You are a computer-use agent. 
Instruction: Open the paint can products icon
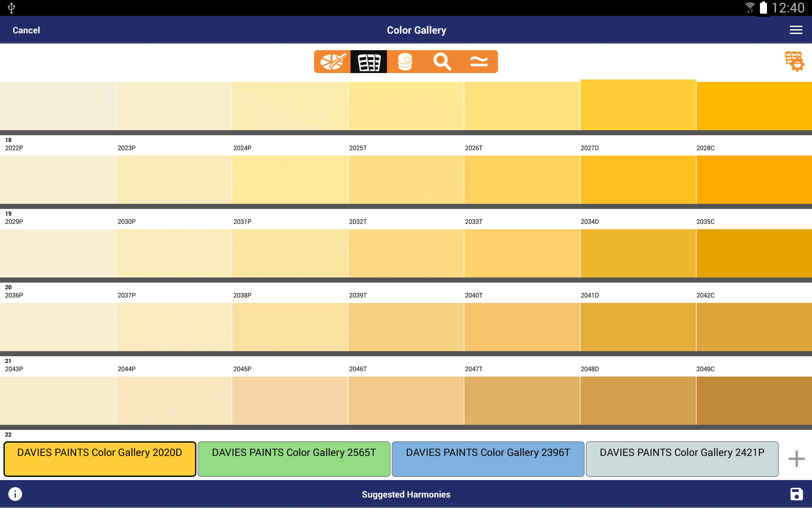click(x=405, y=62)
